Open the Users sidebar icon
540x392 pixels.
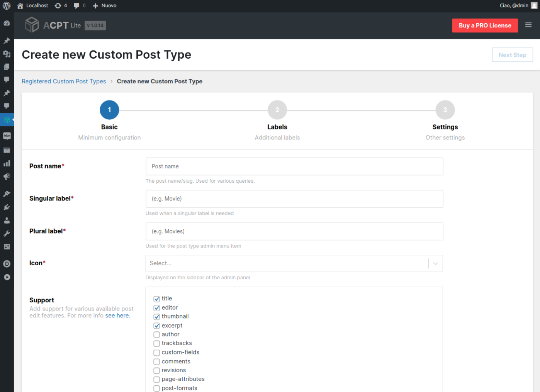click(7, 221)
